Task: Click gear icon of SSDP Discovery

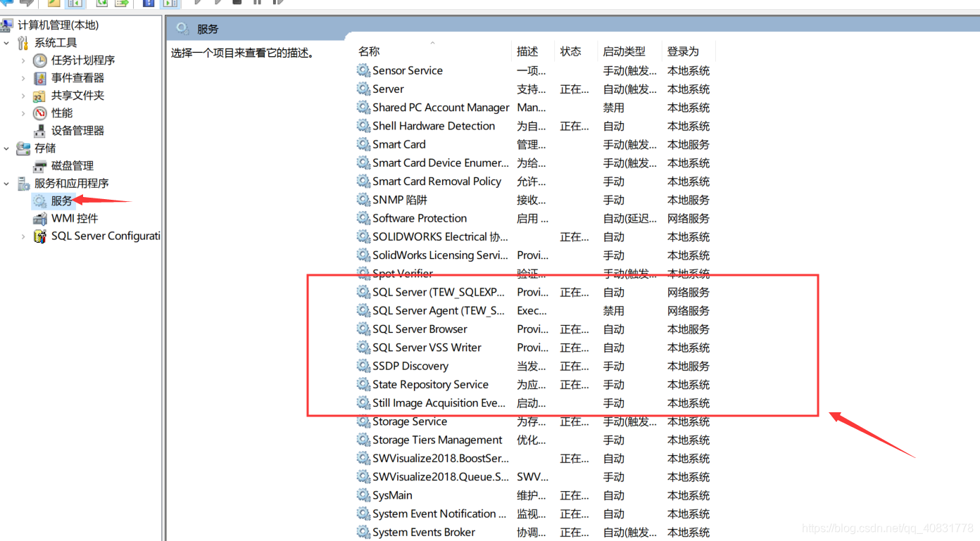Action: (363, 366)
